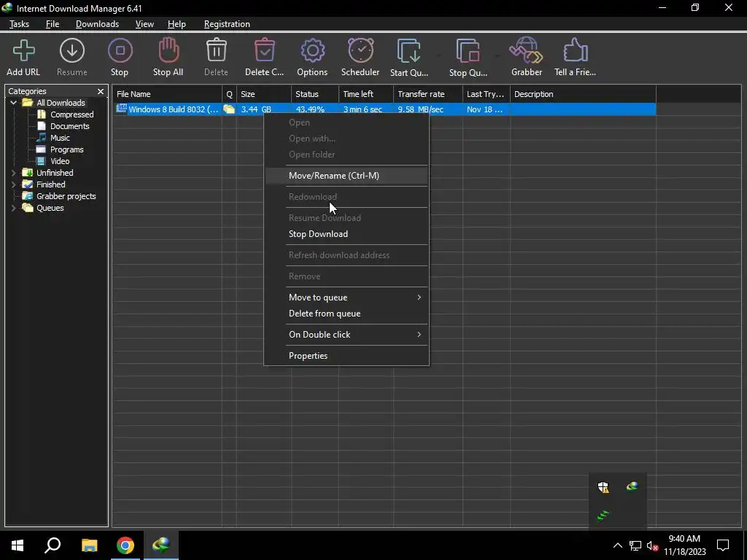Screen dimensions: 747x560
Task: Select the Windows 8 Build 8032 file name
Action: (x=174, y=109)
